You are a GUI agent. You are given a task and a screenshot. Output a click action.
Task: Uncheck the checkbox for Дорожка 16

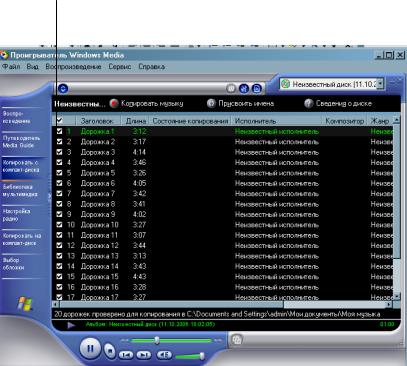[59, 287]
